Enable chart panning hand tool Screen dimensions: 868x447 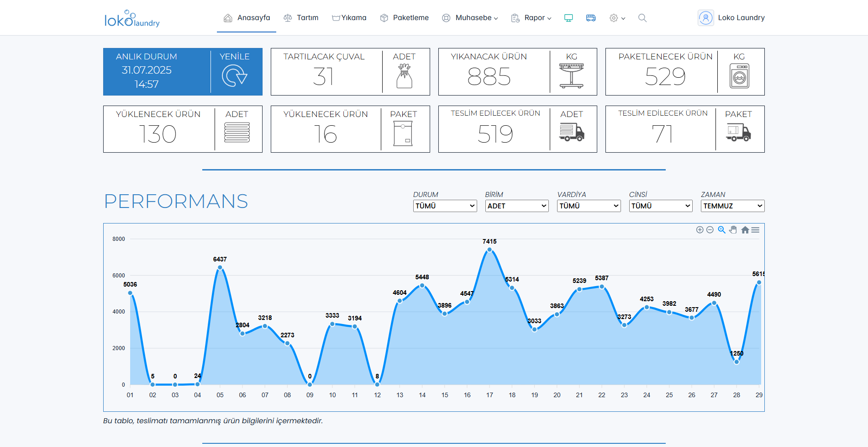point(733,230)
